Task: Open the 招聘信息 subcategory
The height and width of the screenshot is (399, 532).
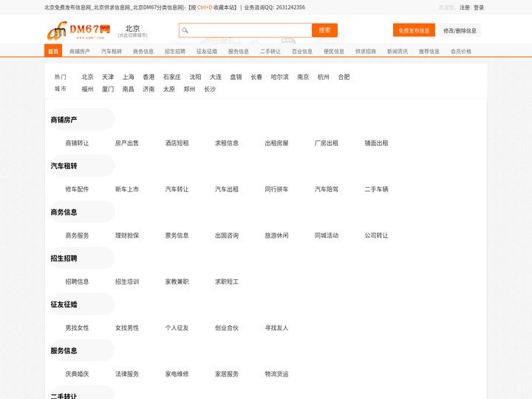Action: 77,282
